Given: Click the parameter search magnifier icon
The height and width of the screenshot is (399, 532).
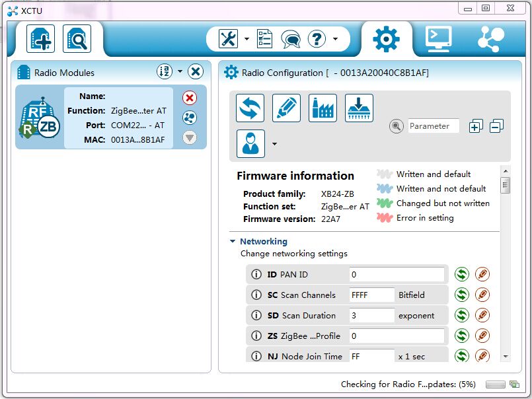Looking at the screenshot, I should pyautogui.click(x=397, y=126).
